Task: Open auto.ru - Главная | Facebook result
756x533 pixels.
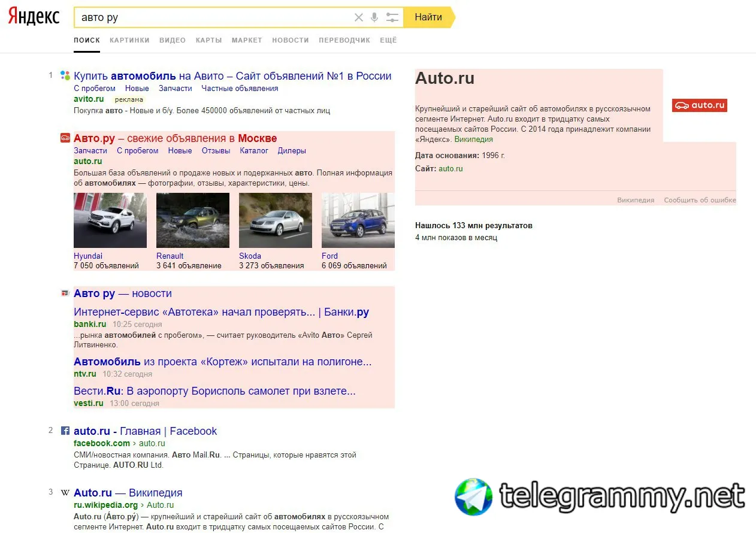Action: (x=145, y=431)
